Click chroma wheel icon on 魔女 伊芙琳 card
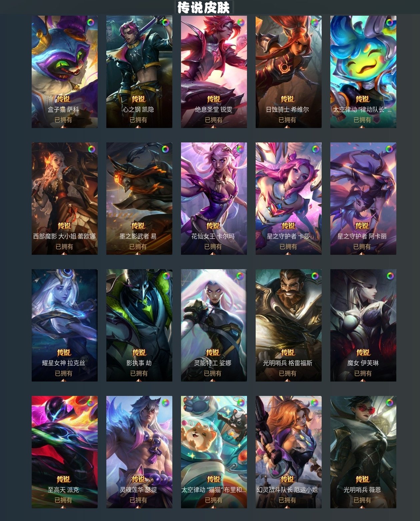 [x=390, y=276]
